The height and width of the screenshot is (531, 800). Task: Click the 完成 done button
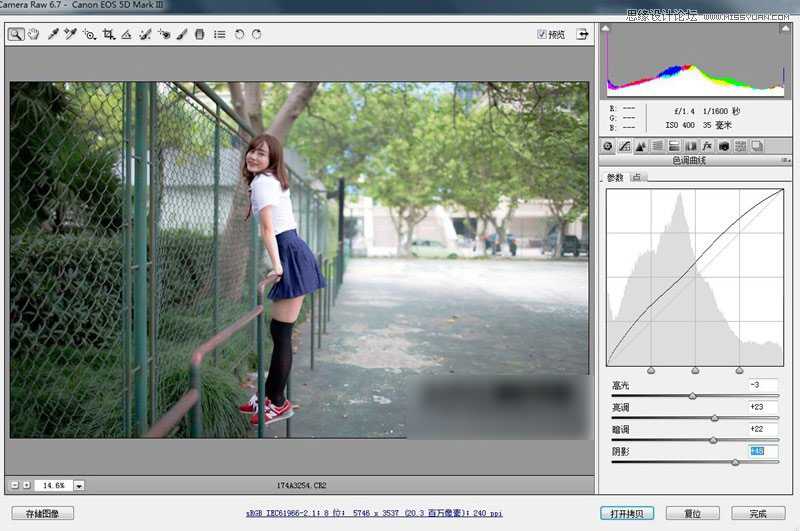758,514
